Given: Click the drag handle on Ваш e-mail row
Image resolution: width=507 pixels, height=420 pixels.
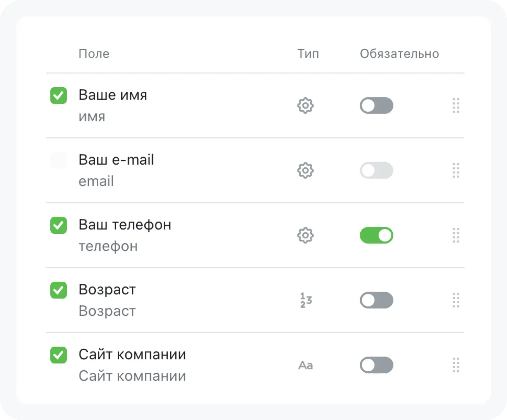Looking at the screenshot, I should pos(456,170).
